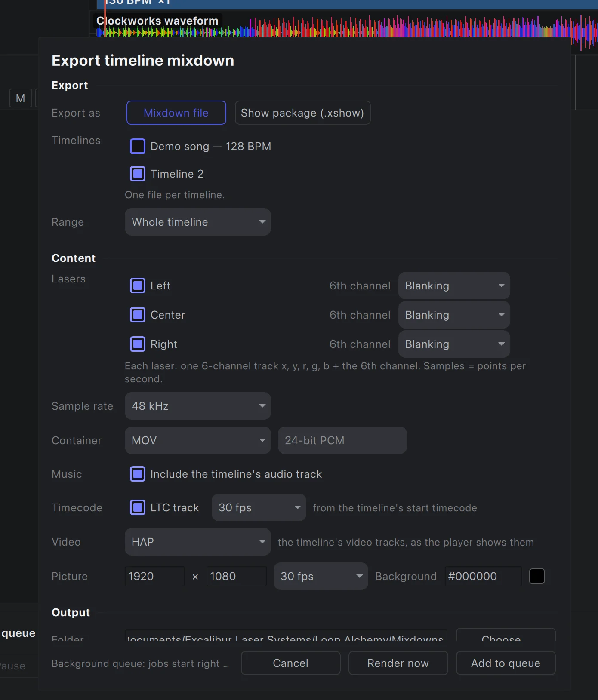Select the Mixdown file export option
598x700 pixels.
pos(176,113)
